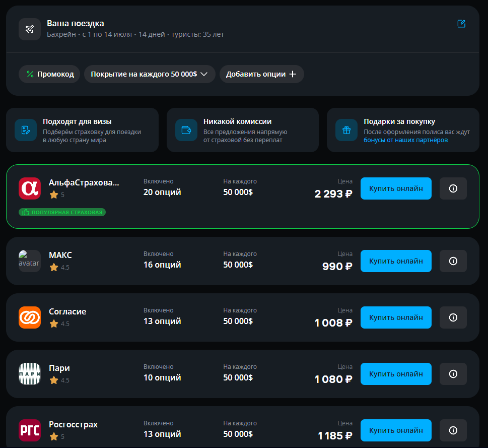Show info for АльфаСтрахование offer

pyautogui.click(x=453, y=188)
